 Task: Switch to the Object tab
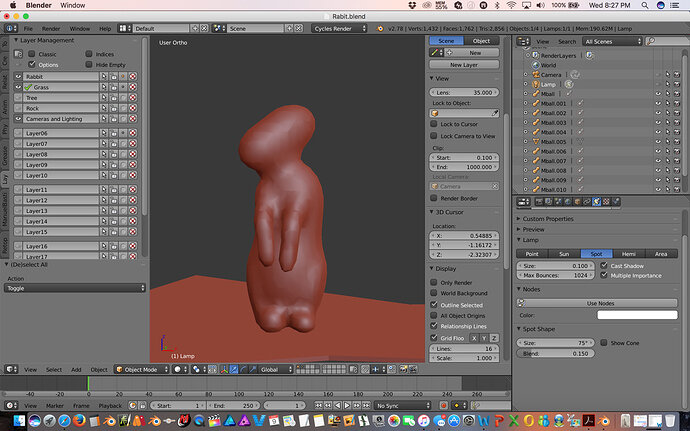[481, 41]
